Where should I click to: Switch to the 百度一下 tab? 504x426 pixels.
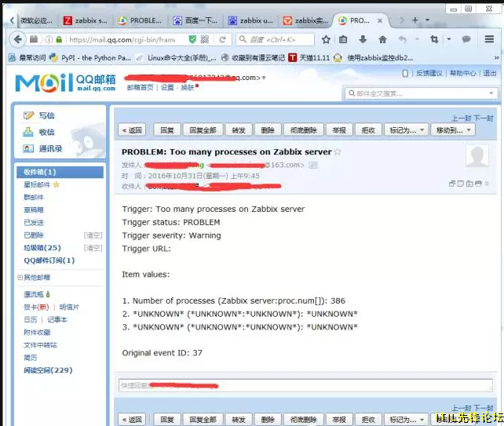(x=195, y=20)
